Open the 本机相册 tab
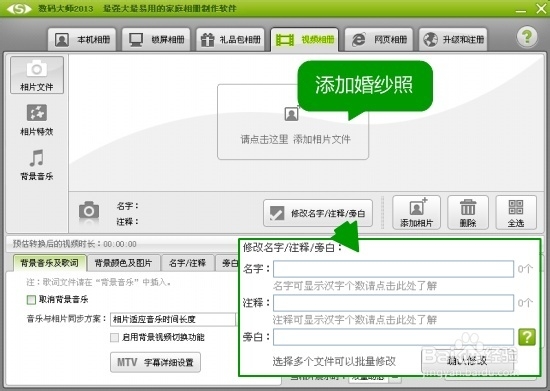Screen dimensions: 550x391 [82, 40]
